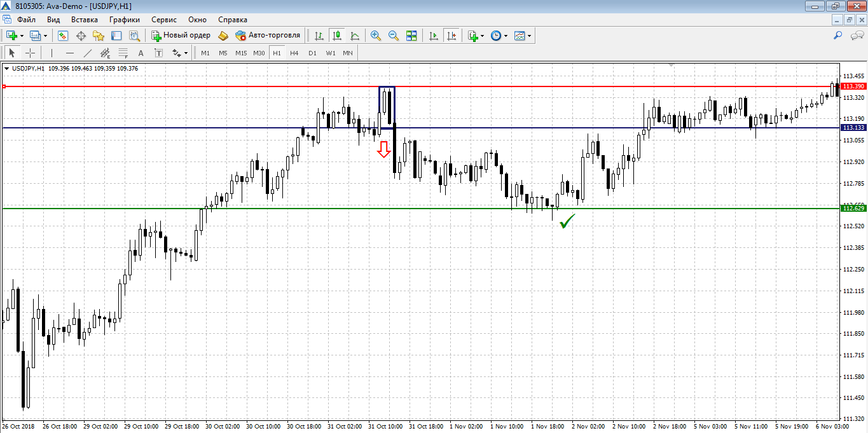Open the Файл menu
868x433 pixels.
click(27, 20)
